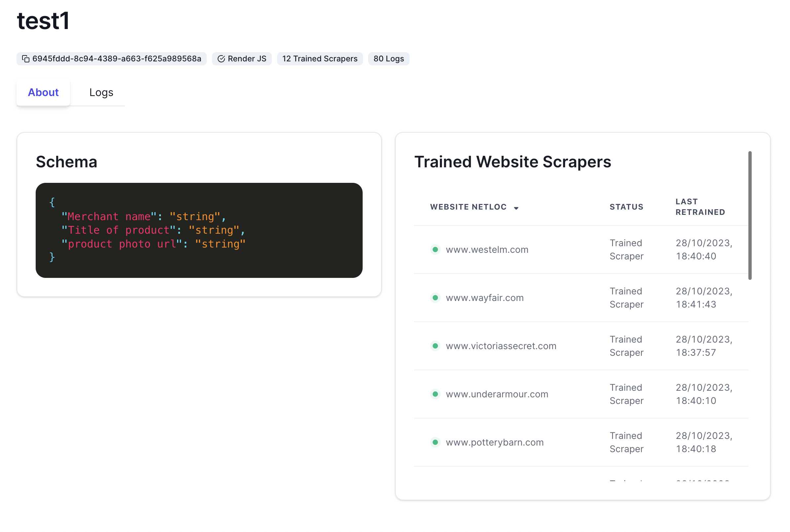Image resolution: width=790 pixels, height=532 pixels.
Task: Click the green status dot for www.wayfair.com
Action: point(435,298)
